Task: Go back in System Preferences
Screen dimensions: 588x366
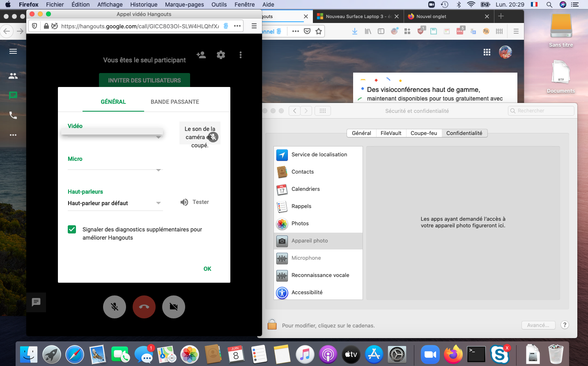Action: coord(294,111)
